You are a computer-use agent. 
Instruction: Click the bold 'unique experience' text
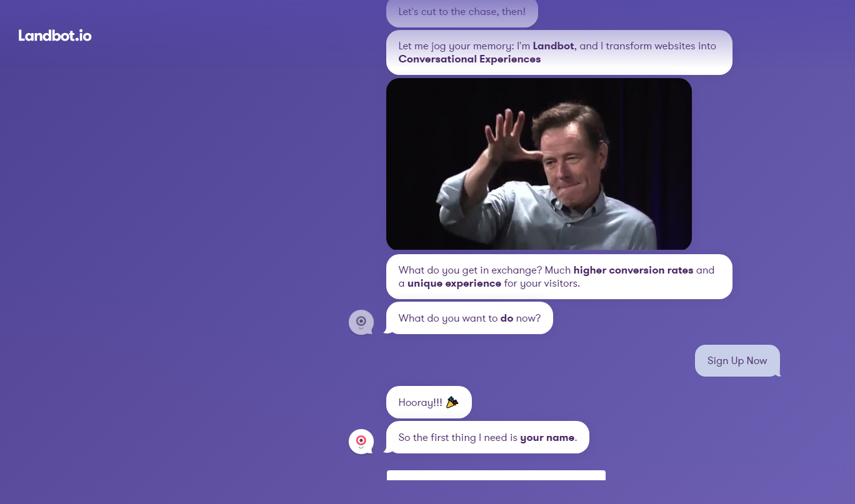point(454,284)
